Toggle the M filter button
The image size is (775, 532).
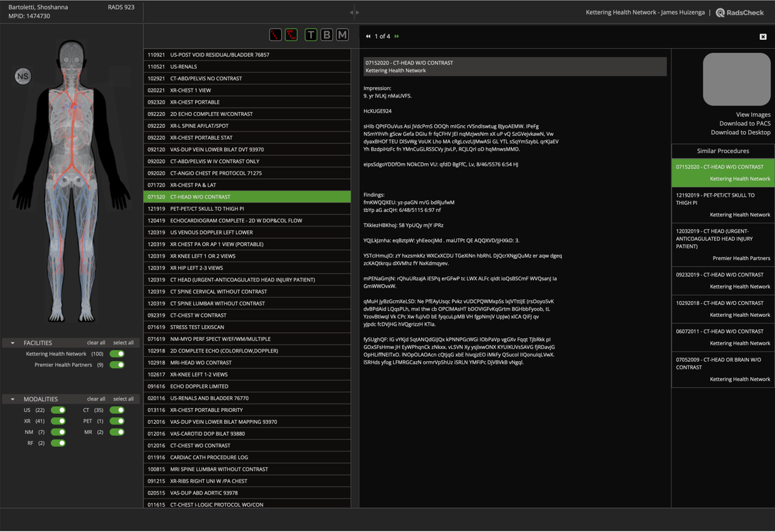coord(343,35)
